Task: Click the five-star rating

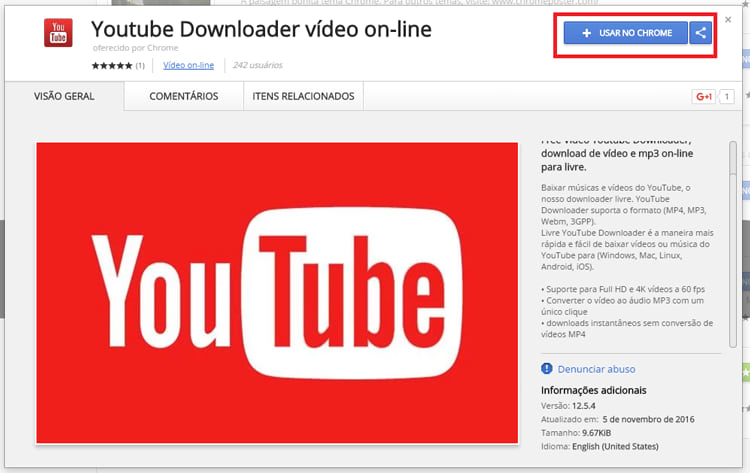Action: tap(112, 66)
